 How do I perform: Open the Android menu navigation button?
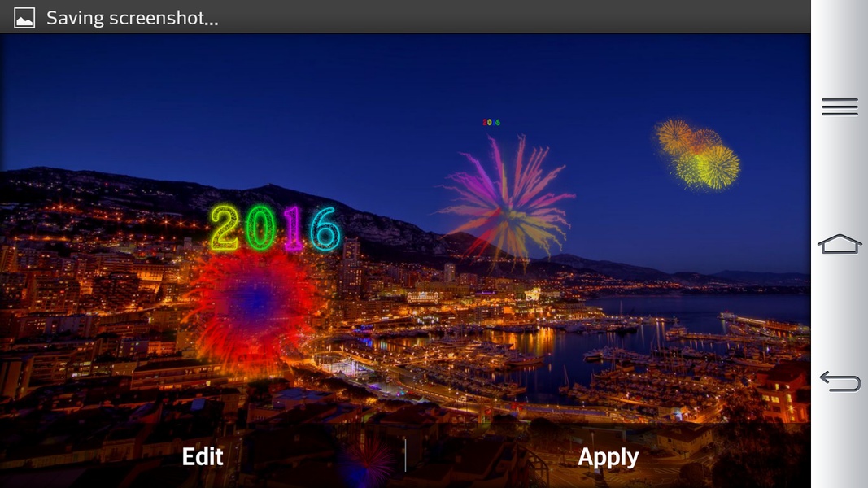point(840,107)
